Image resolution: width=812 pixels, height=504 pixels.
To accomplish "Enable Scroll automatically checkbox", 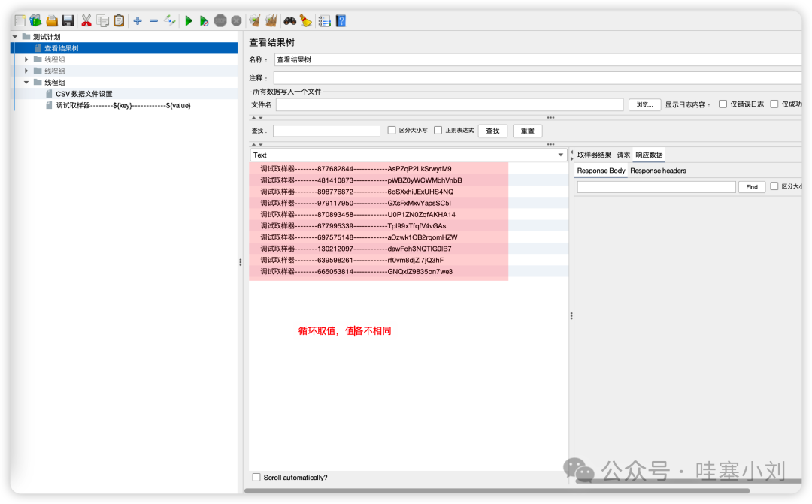I will click(256, 478).
